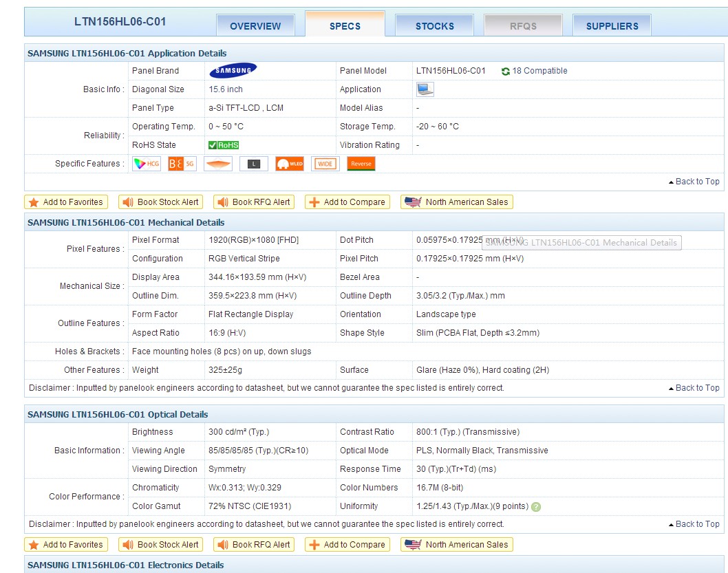728x573 pixels.
Task: Click the upper Add to Favorites button
Action: [66, 202]
